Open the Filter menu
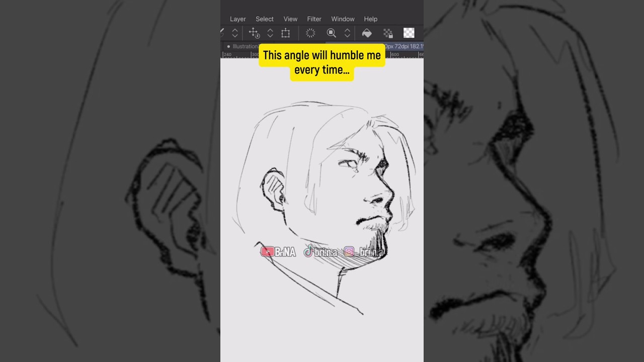The width and height of the screenshot is (644, 362). (x=314, y=19)
